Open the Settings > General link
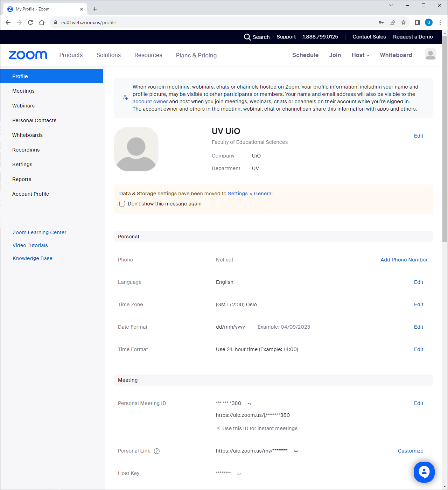Screen dimensions: 448x490 click(250, 194)
